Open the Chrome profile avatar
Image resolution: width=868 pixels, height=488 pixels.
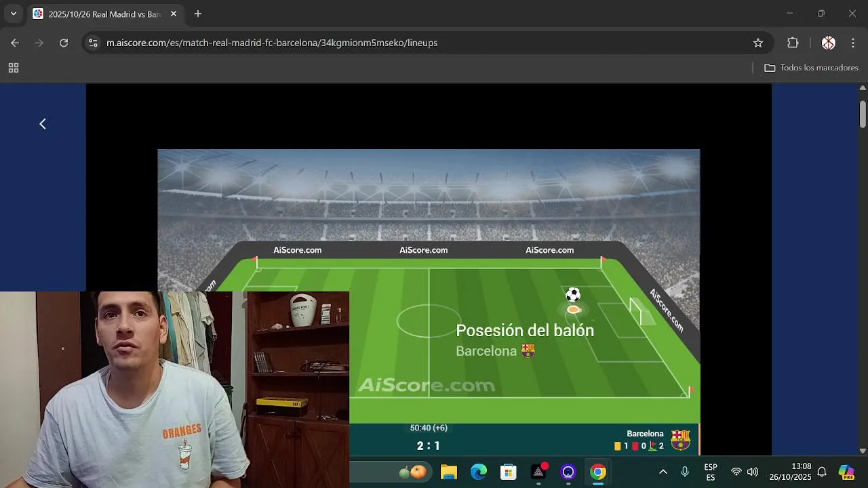(828, 43)
